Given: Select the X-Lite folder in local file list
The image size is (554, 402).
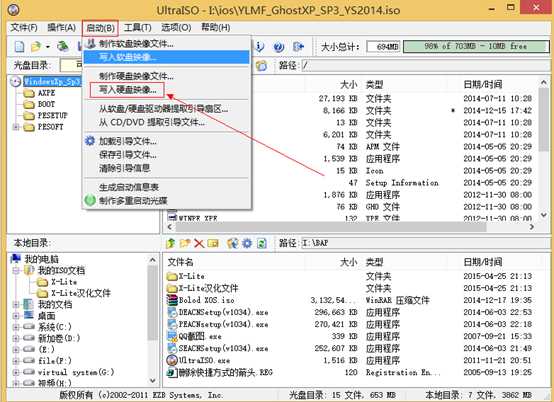Looking at the screenshot, I should [x=191, y=276].
